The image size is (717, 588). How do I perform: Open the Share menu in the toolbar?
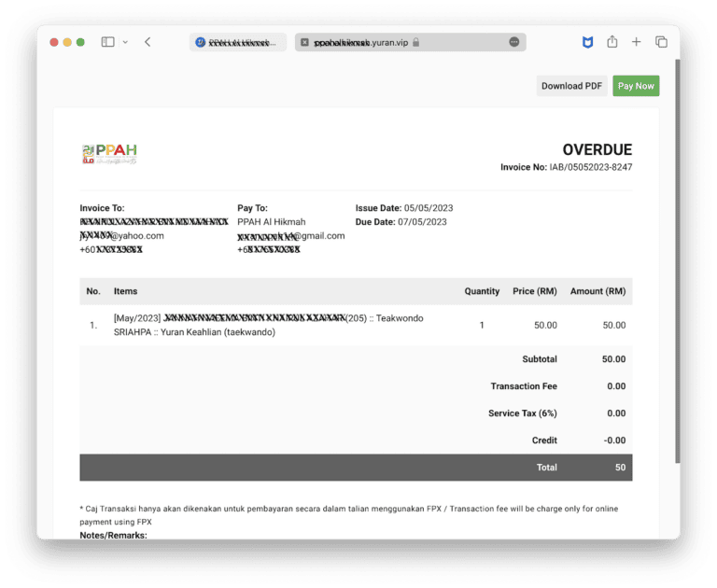612,42
